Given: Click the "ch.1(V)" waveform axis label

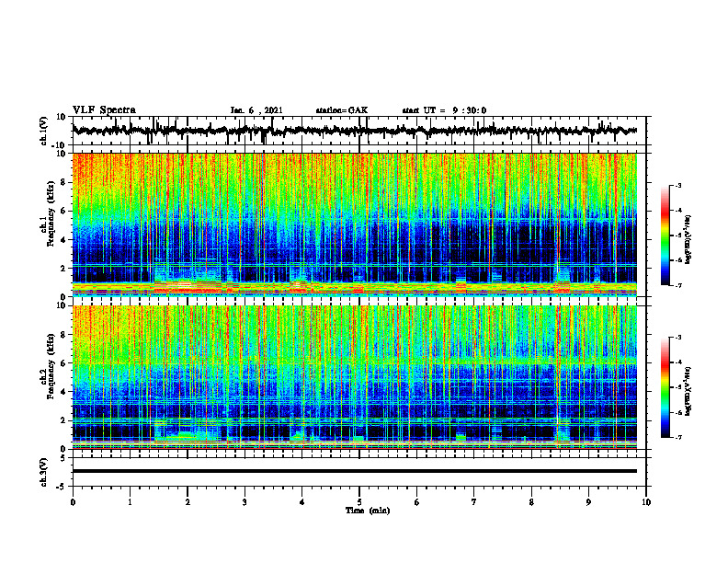Looking at the screenshot, I should tap(44, 131).
